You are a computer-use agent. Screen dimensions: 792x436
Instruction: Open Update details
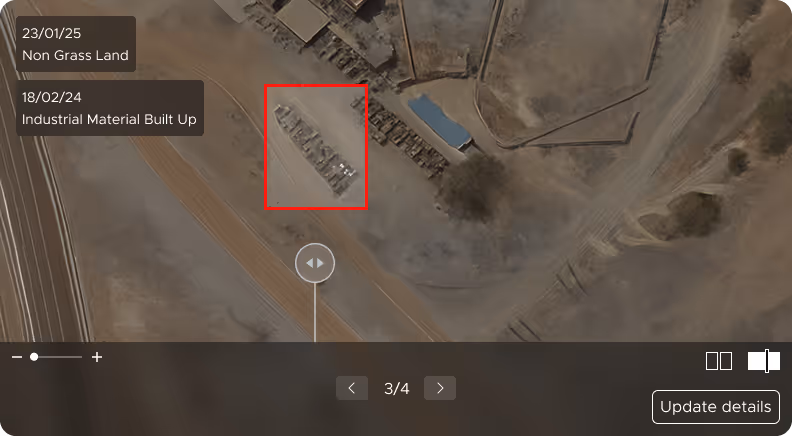pos(716,407)
